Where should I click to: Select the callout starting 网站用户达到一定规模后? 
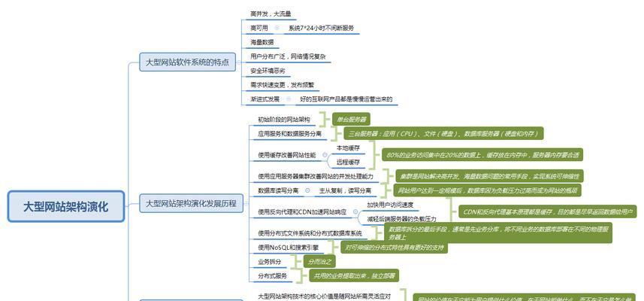(x=487, y=190)
